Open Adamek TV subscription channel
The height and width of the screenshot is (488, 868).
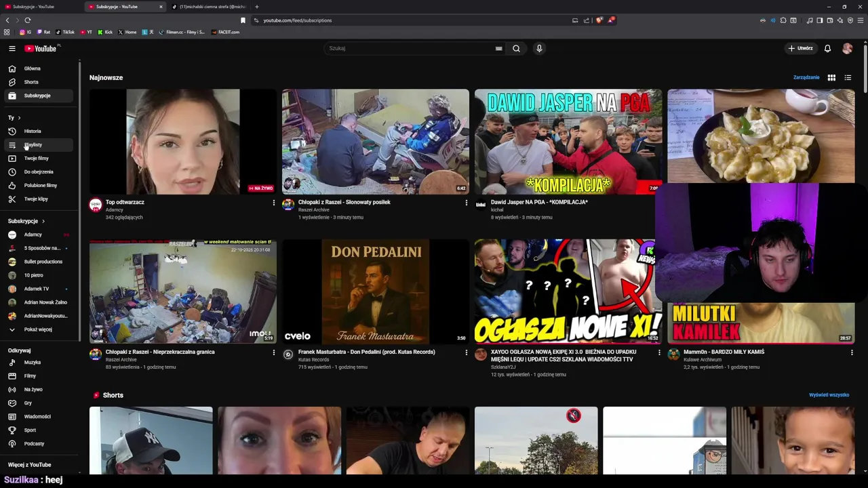(x=37, y=289)
